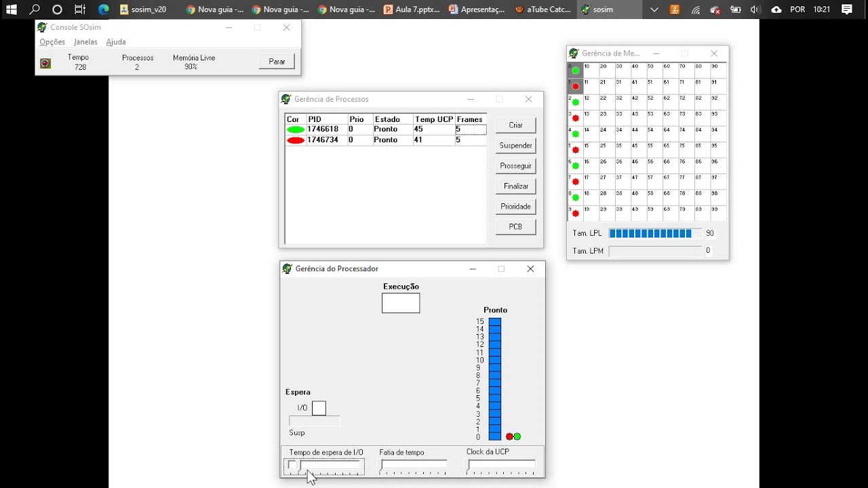Image resolution: width=868 pixels, height=488 pixels.
Task: Click the Finalizar button
Action: (x=515, y=186)
